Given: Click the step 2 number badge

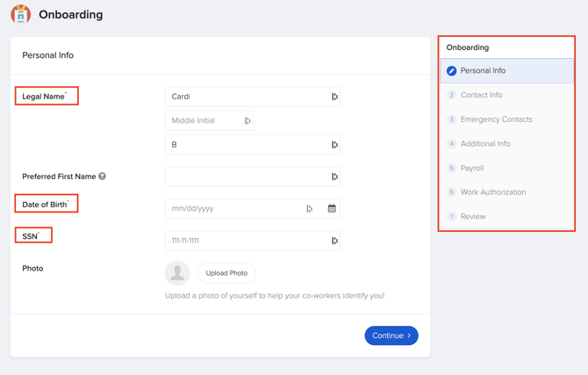Looking at the screenshot, I should (x=451, y=95).
